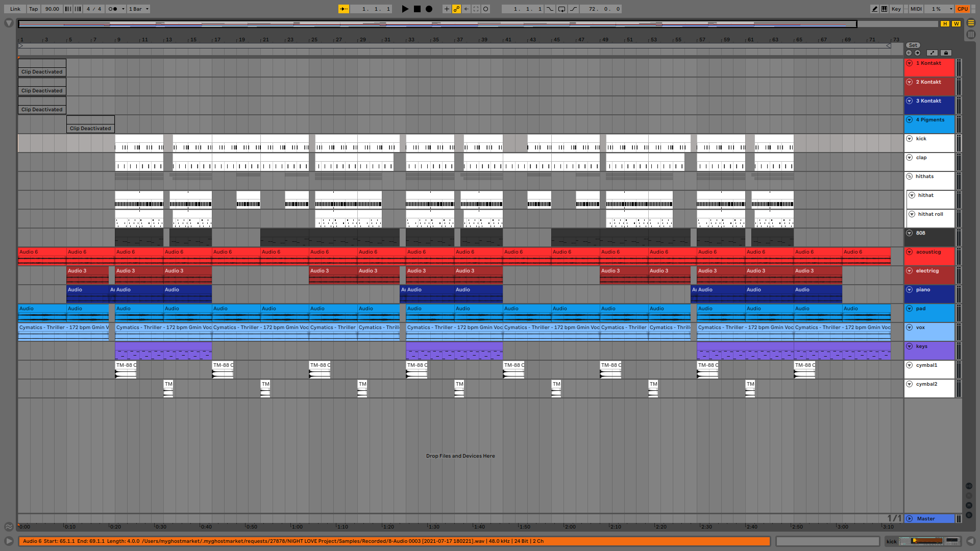Jump to the previous locator arrow
The image size is (980, 551).
point(909,53)
